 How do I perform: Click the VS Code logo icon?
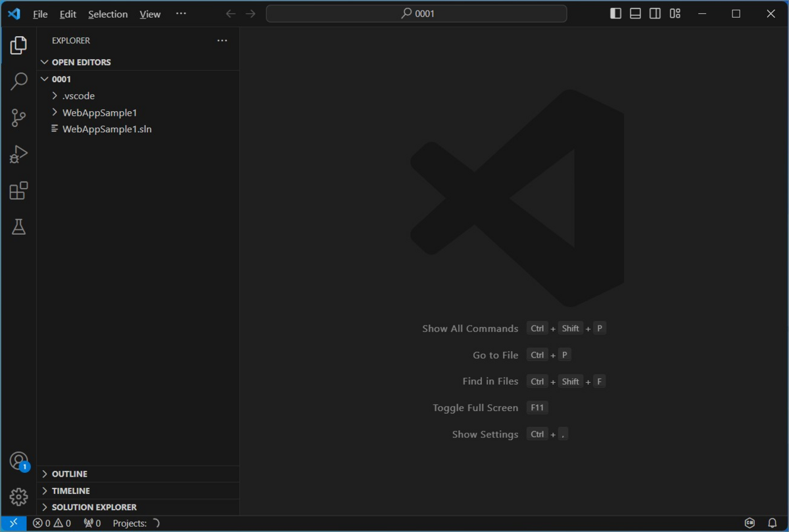click(x=14, y=14)
